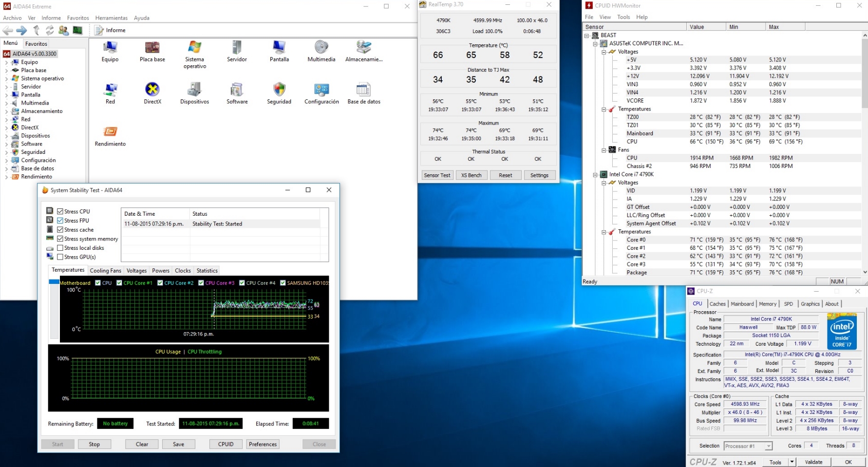Click the Up level arrow in AIDA64 toolbar
868x467 pixels.
coord(36,30)
